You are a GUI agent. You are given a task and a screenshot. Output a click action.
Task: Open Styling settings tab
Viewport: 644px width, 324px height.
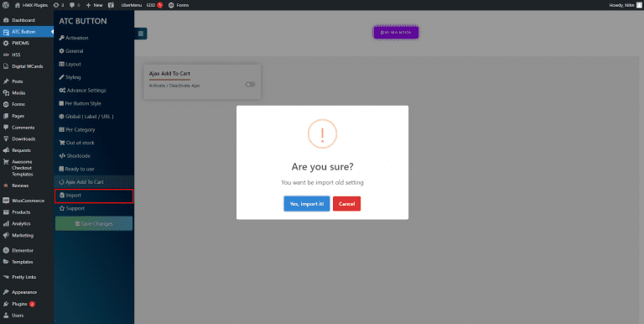[94, 77]
